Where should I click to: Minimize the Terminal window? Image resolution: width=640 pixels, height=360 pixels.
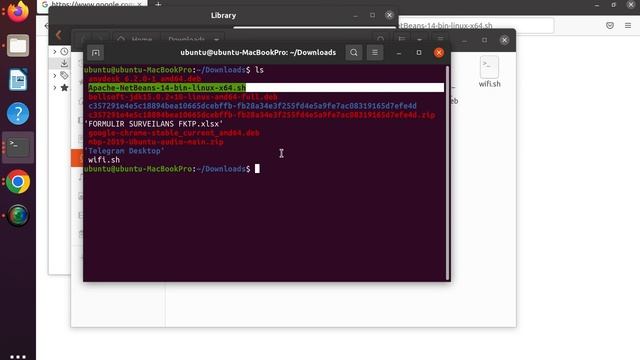(399, 53)
